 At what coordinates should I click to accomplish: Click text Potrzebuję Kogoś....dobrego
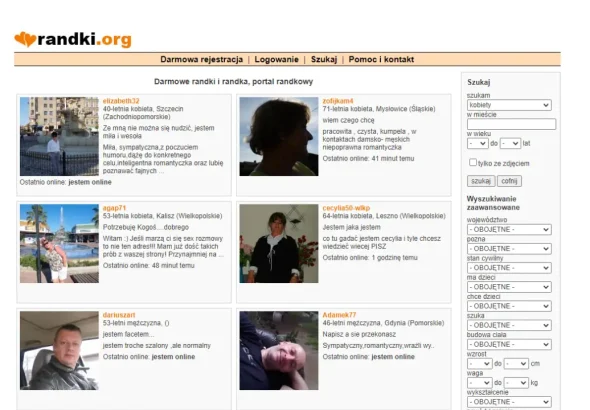coord(146,227)
